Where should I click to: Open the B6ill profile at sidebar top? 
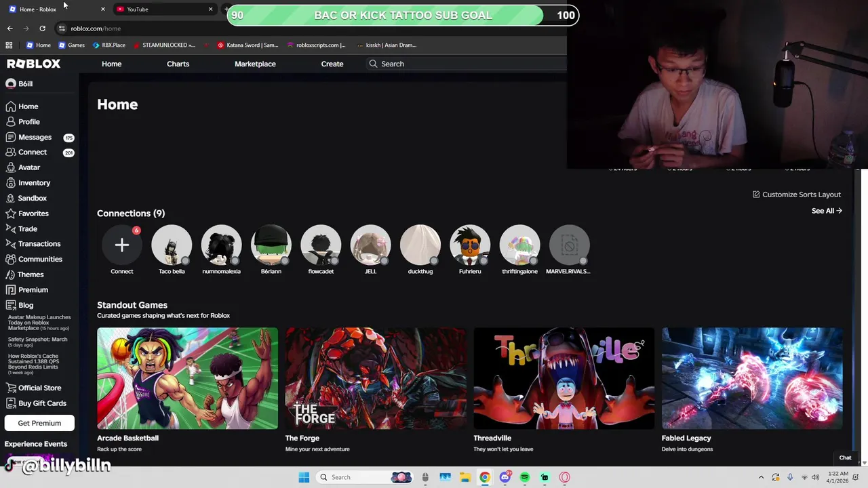(x=19, y=83)
